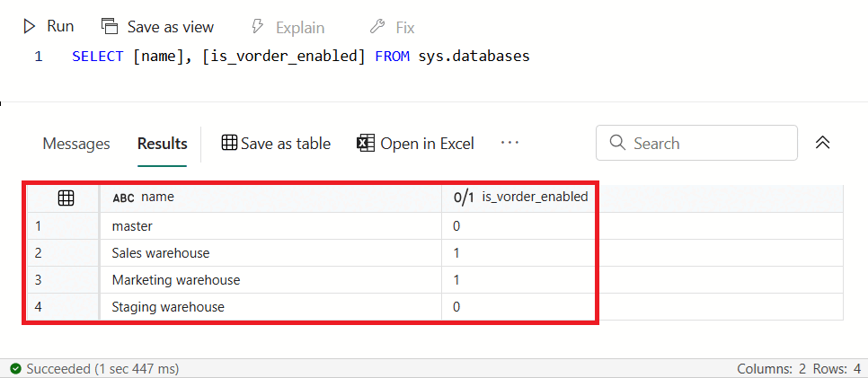The width and height of the screenshot is (868, 378).
Task: Select the Results tab
Action: (163, 144)
